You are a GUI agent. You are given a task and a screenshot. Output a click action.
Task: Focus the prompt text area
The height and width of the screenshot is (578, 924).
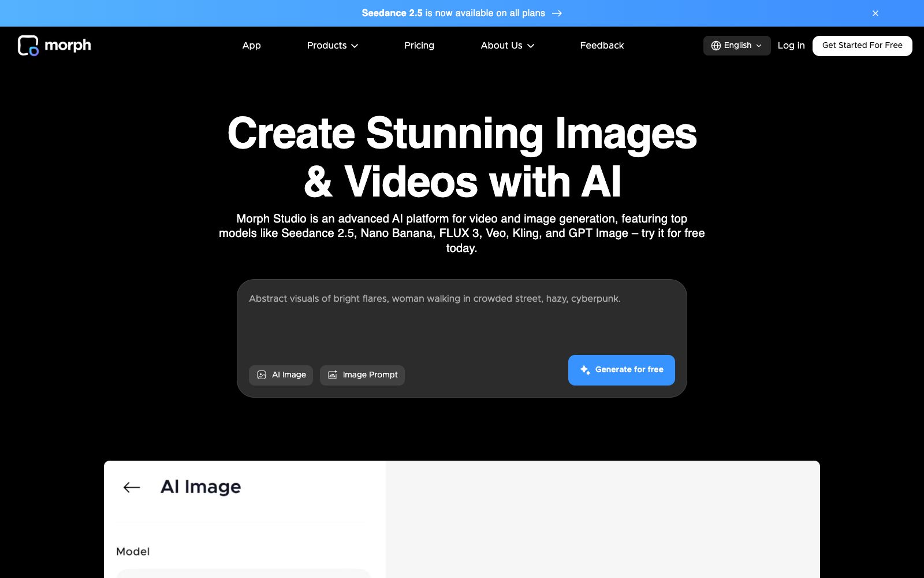click(x=461, y=321)
